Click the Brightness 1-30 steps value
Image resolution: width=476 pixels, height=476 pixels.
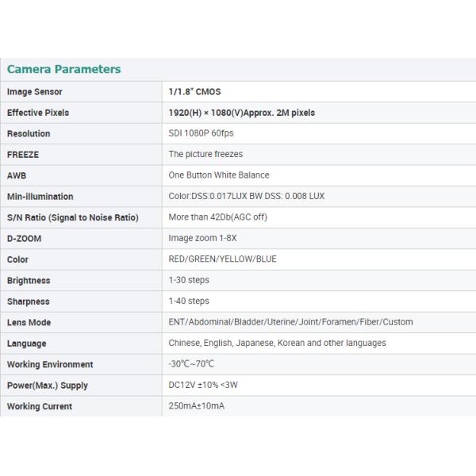189,280
